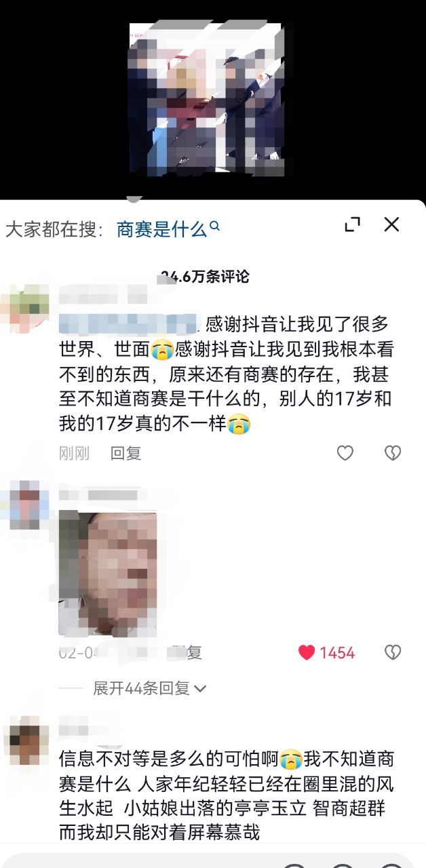
Task: Open the comment starting 信息不对等是多么的可怕
Action: click(227, 795)
